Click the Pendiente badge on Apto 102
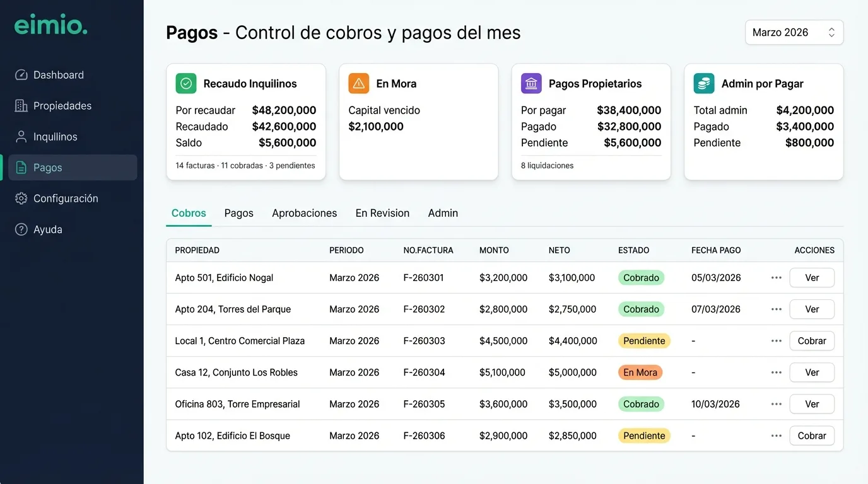The image size is (868, 484). pos(644,435)
